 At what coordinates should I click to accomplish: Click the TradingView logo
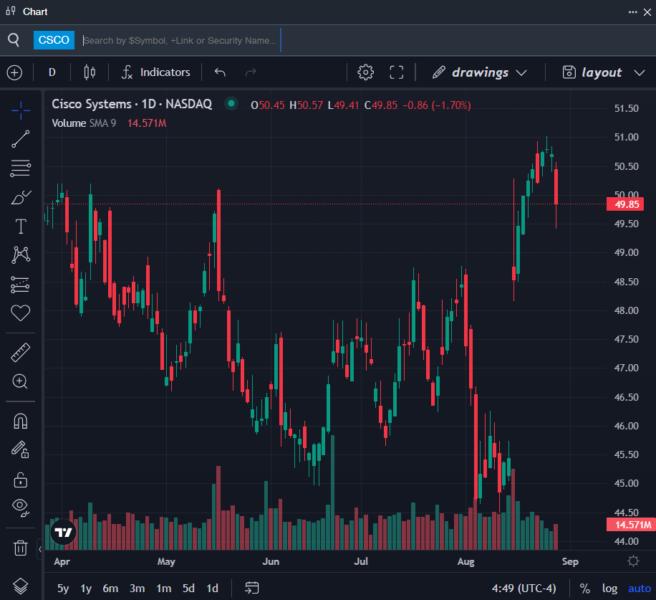pos(64,532)
